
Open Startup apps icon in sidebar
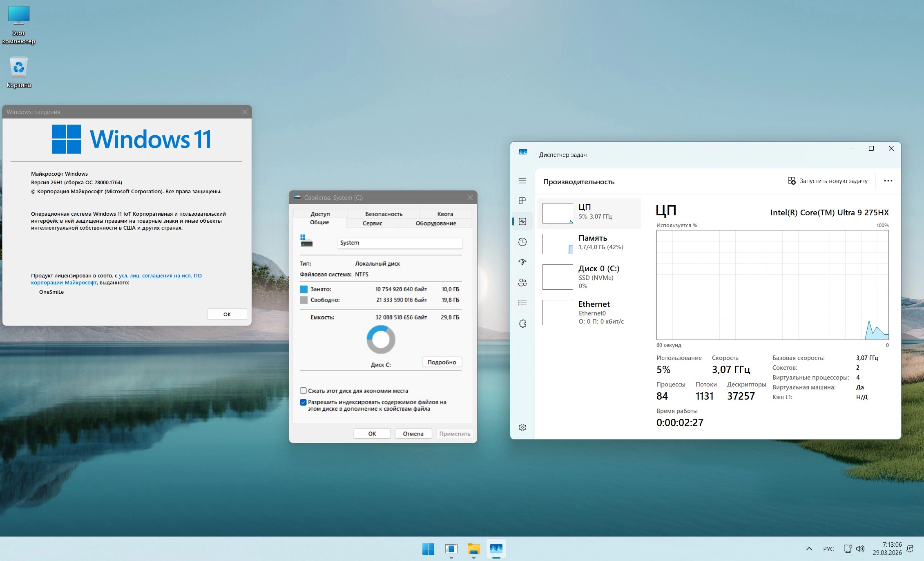[522, 262]
